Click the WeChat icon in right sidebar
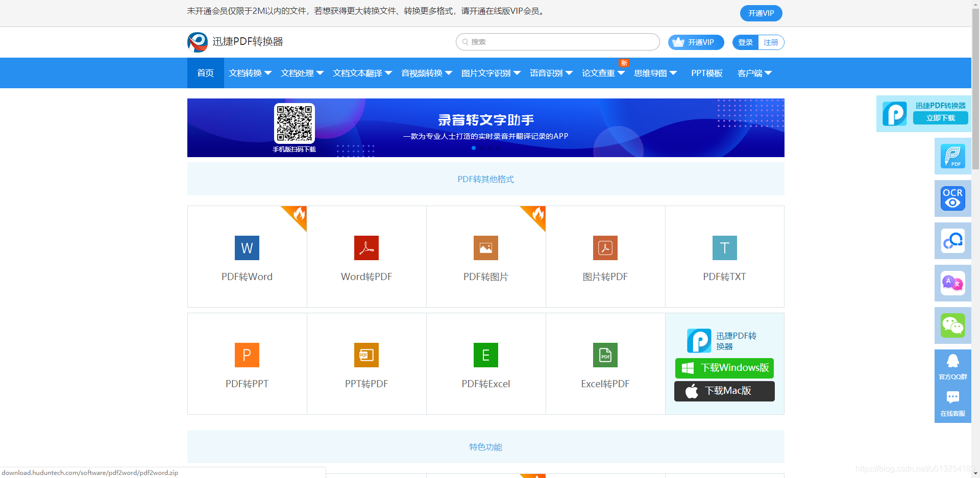The height and width of the screenshot is (478, 980). [953, 325]
